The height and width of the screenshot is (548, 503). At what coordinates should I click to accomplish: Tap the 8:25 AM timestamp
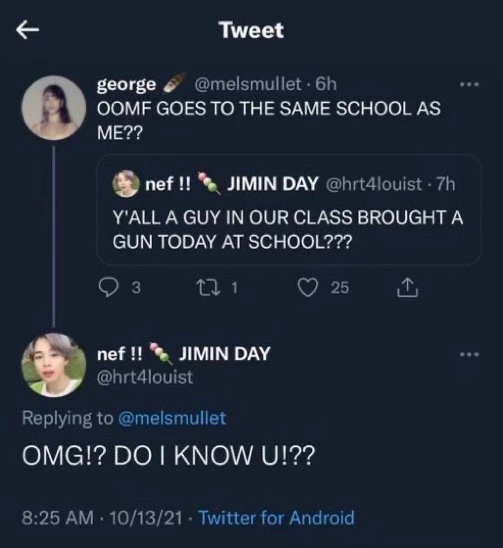tap(58, 518)
